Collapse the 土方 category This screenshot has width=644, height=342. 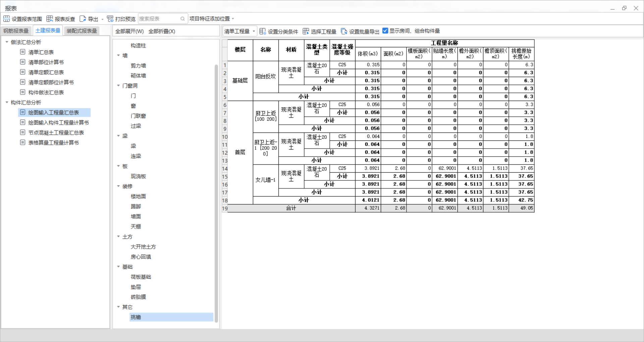pyautogui.click(x=118, y=236)
